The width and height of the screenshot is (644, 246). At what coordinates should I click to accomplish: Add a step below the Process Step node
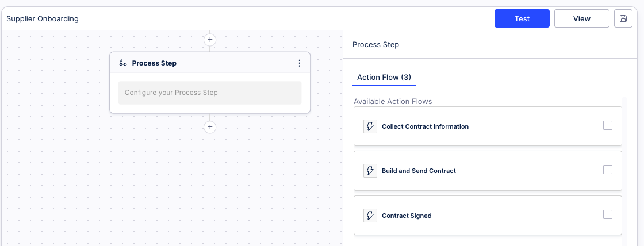pyautogui.click(x=210, y=127)
